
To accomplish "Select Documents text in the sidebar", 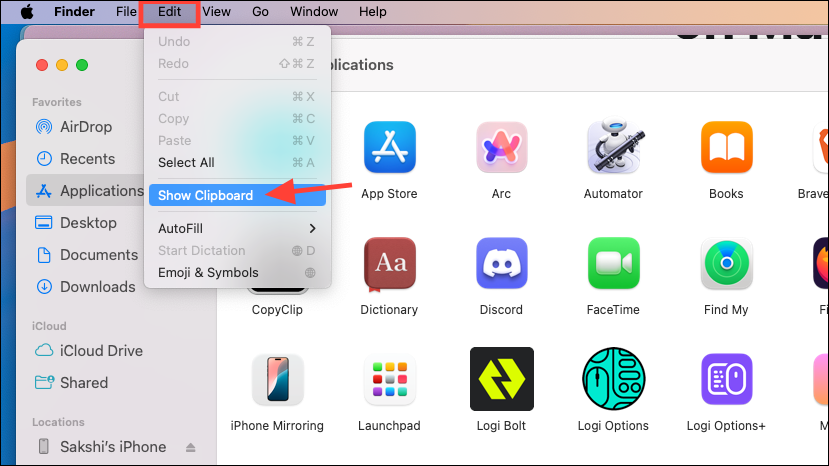I will click(99, 255).
